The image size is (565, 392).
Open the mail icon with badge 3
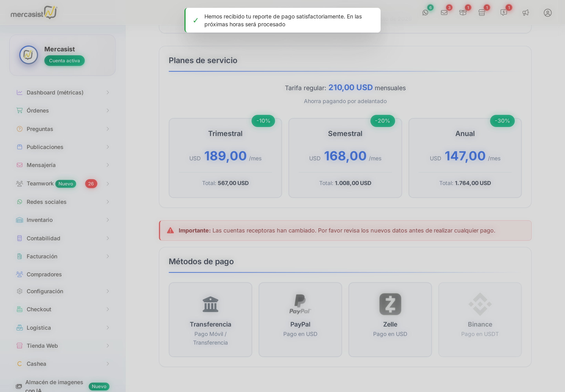coord(444,13)
